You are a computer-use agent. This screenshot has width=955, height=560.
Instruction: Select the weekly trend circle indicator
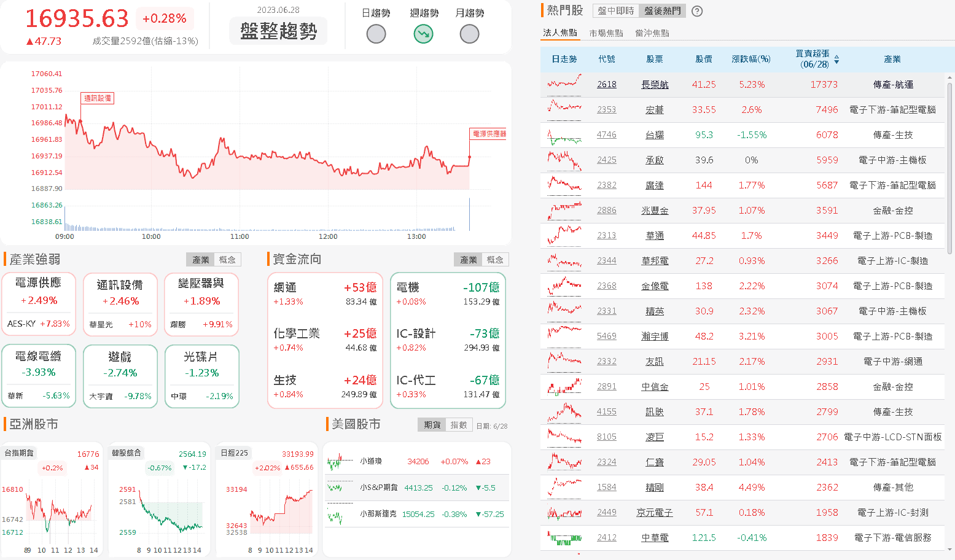423,34
